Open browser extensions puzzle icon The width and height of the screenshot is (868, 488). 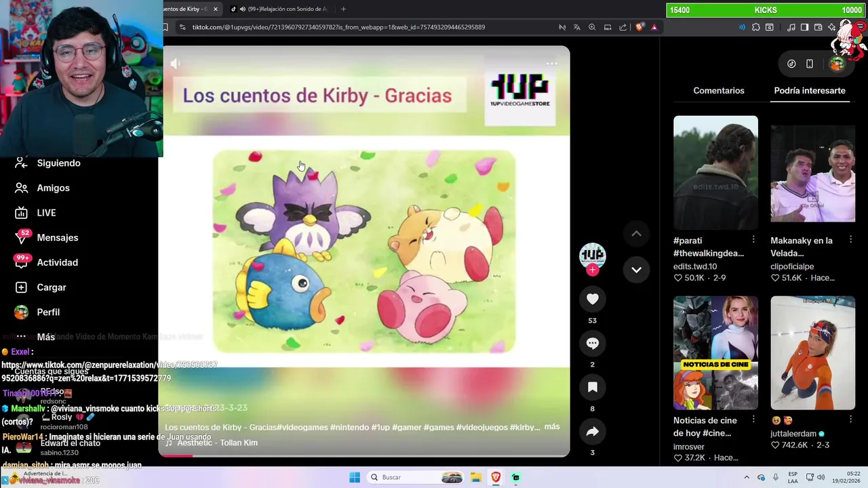click(x=756, y=27)
